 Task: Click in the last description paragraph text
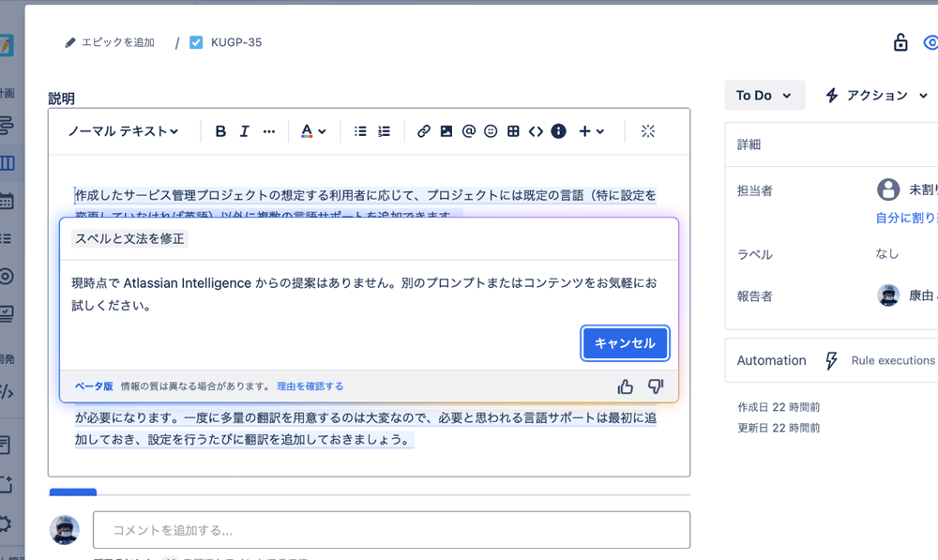[x=365, y=429]
